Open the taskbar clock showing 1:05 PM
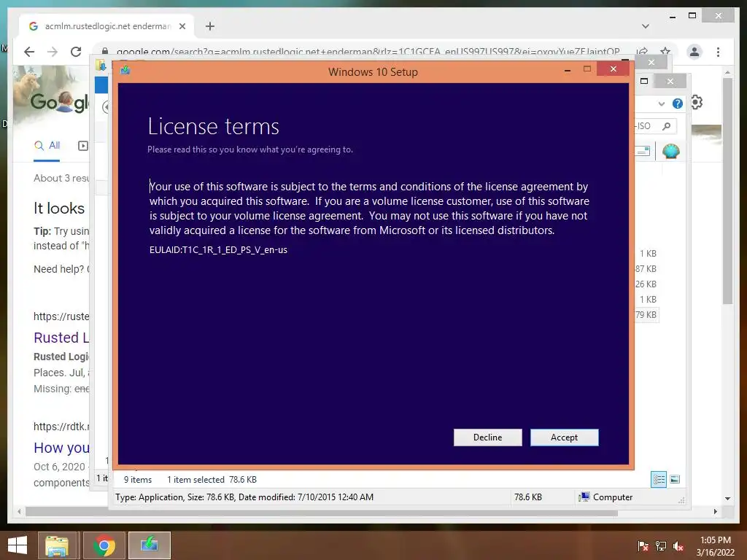The height and width of the screenshot is (560, 747). pos(715,546)
